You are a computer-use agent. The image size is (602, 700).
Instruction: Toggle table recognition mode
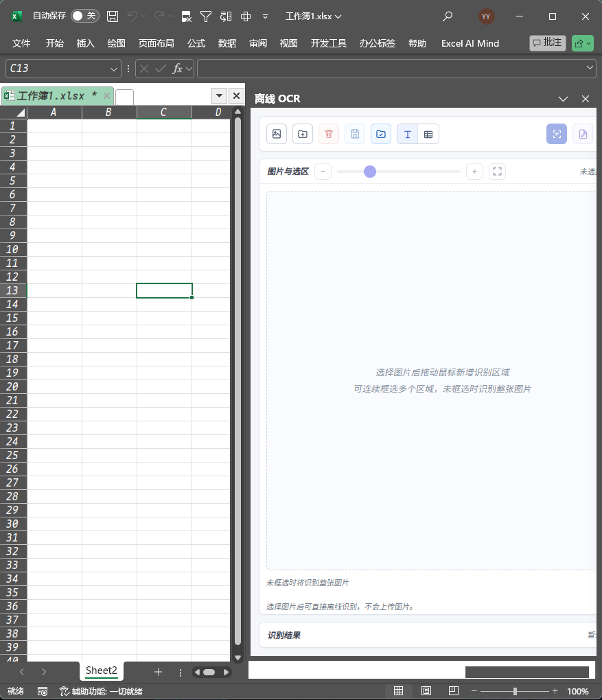tap(428, 134)
